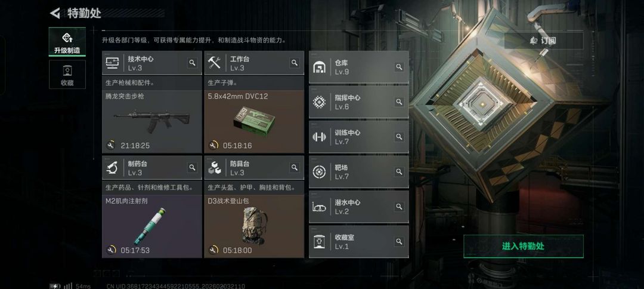
Task: Inspect 制药台 using its magnifier icon
Action: coord(192,167)
